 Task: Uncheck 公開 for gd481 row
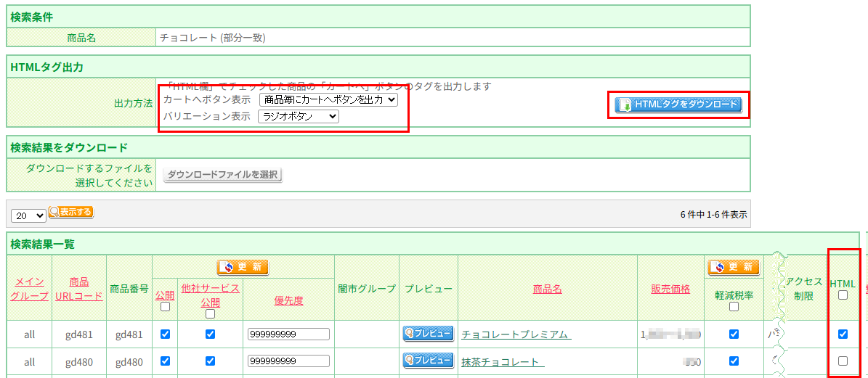(165, 334)
